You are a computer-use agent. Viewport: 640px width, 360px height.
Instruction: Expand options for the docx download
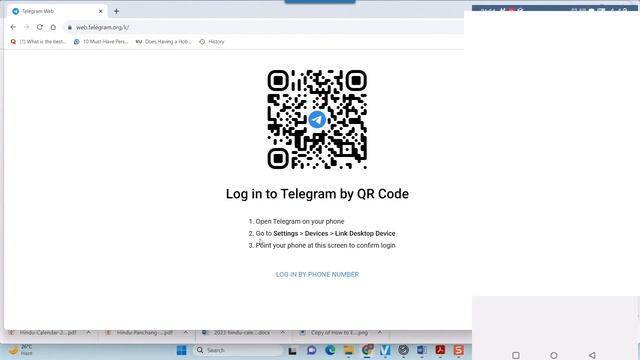coord(282,333)
